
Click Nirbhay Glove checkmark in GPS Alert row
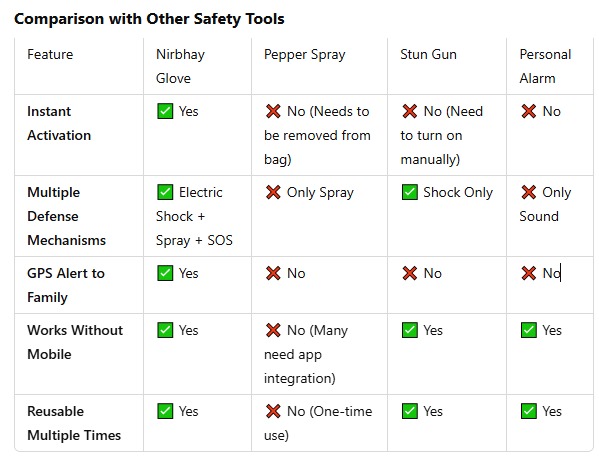165,273
